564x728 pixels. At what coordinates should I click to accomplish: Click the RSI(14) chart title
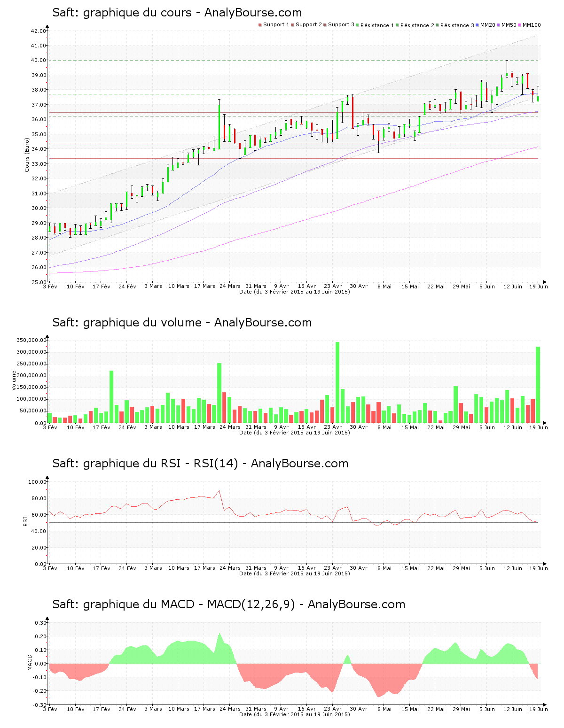pos(200,464)
